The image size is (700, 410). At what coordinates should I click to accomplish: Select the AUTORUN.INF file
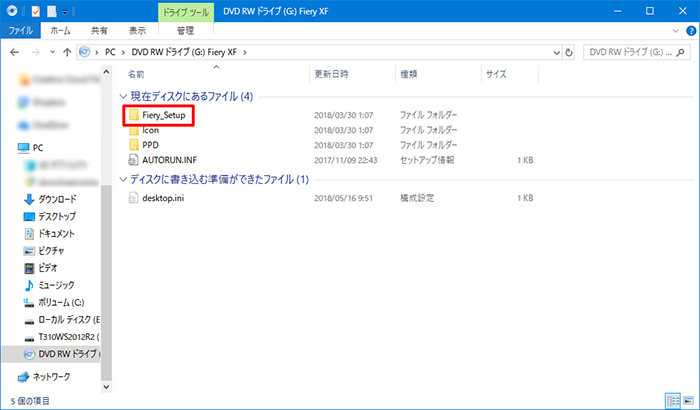pyautogui.click(x=163, y=160)
